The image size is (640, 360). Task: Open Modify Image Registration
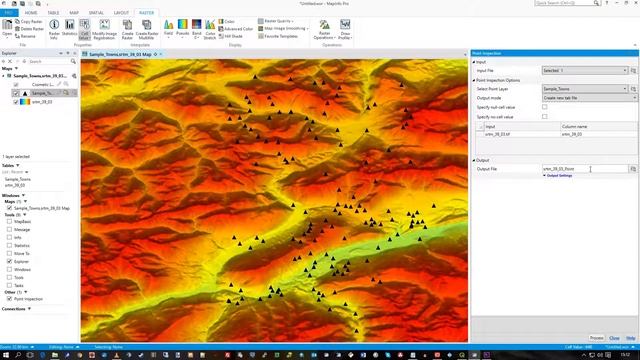[104, 29]
